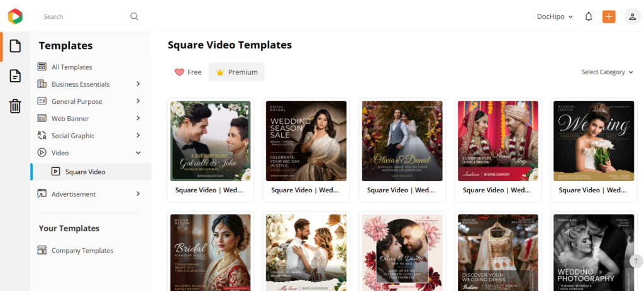
Task: Click the Company Templates icon
Action: pyautogui.click(x=42, y=250)
